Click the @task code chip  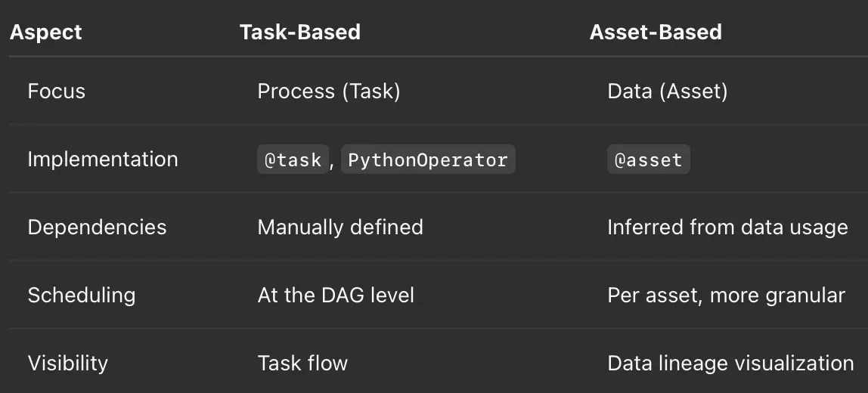pos(293,160)
